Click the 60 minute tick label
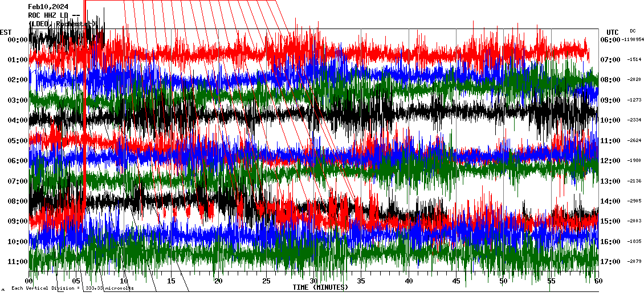 coord(598,281)
